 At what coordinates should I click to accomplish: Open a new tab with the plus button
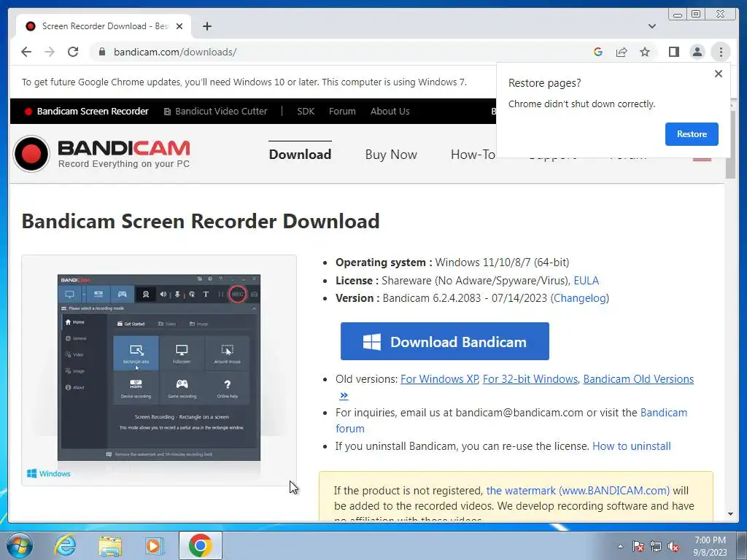206,26
